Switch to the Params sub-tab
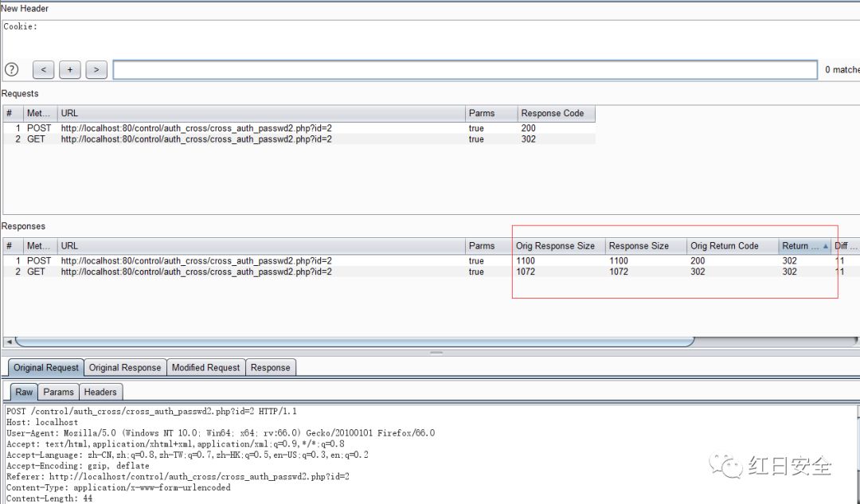The height and width of the screenshot is (504, 860). coord(58,392)
